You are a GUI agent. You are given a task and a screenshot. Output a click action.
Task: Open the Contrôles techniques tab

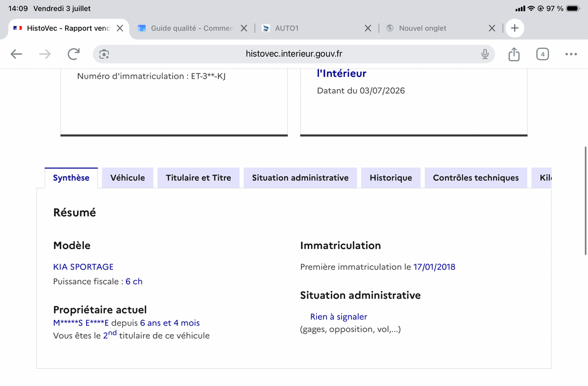tap(476, 178)
